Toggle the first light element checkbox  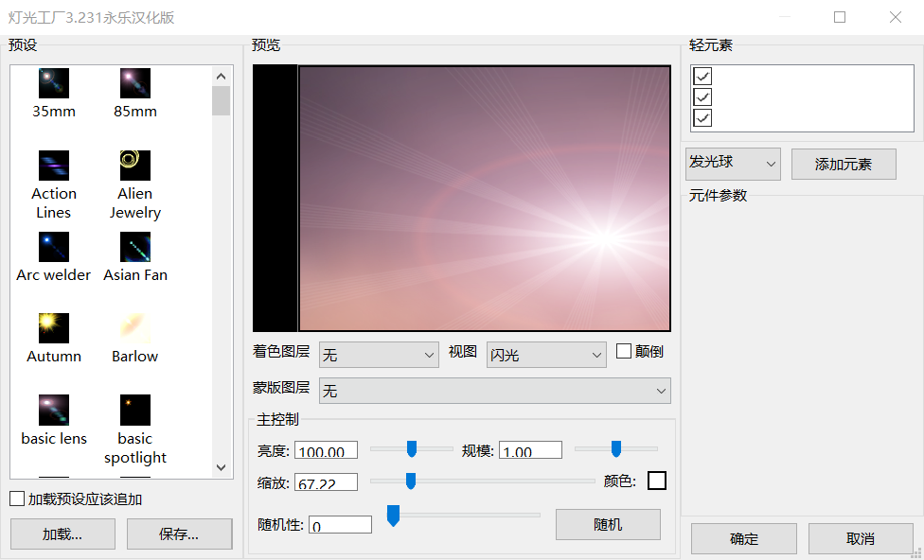click(x=702, y=76)
